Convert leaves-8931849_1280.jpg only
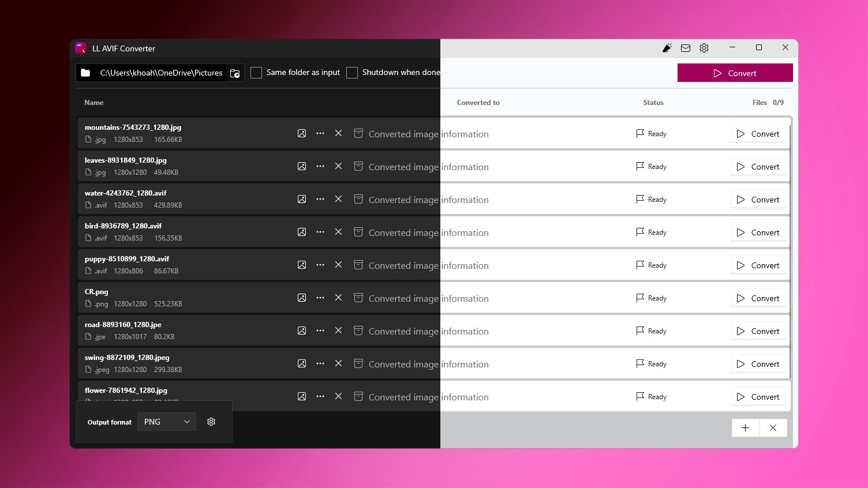The height and width of the screenshot is (488, 868). tap(758, 167)
